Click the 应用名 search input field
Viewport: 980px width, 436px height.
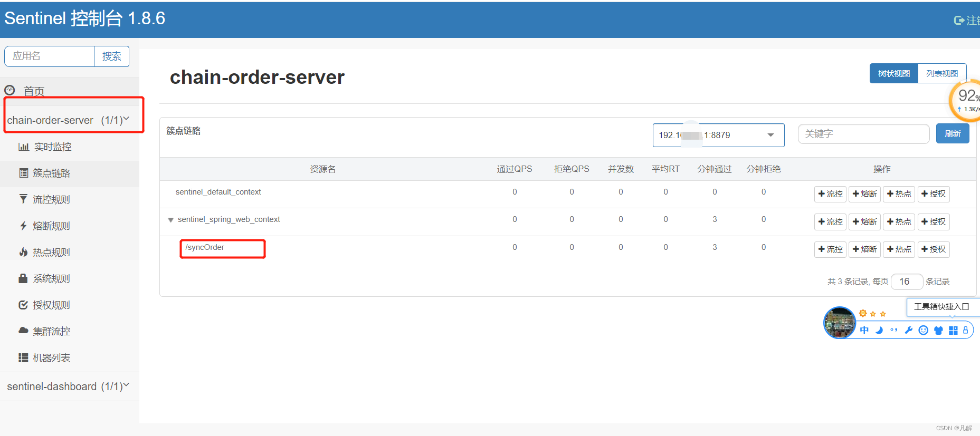[x=50, y=56]
